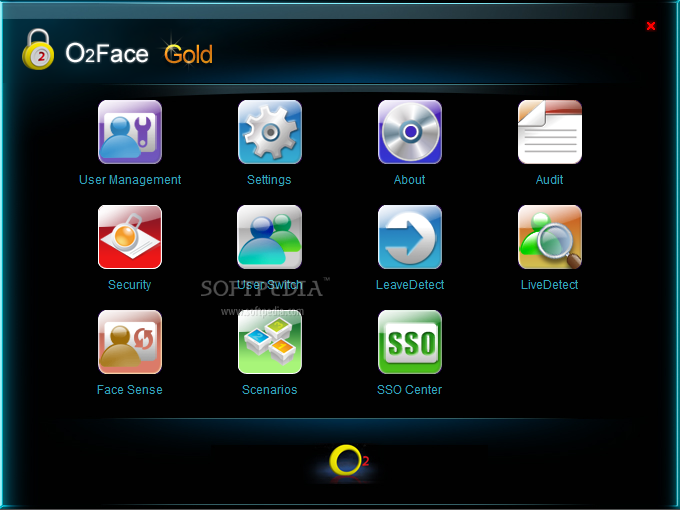Screen dimensions: 680x510
Task: Open the Scenarios boxes icon
Action: (270, 342)
